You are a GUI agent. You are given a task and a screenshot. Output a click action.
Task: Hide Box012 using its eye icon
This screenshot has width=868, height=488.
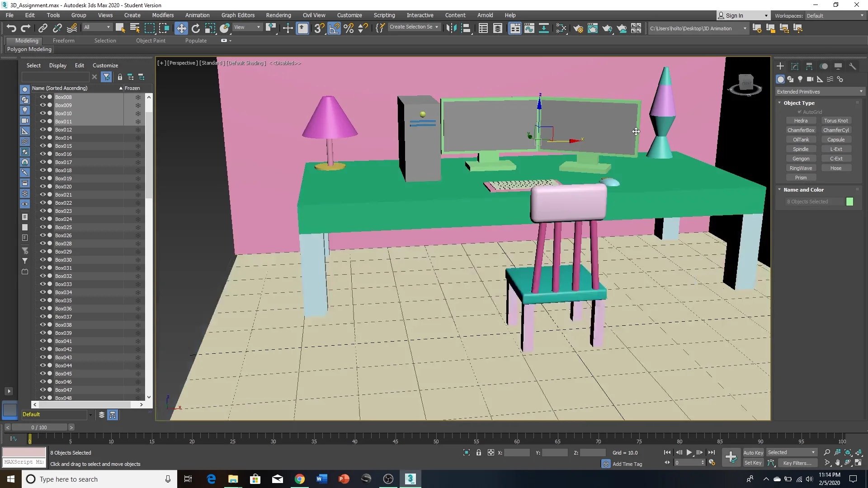pos(43,130)
